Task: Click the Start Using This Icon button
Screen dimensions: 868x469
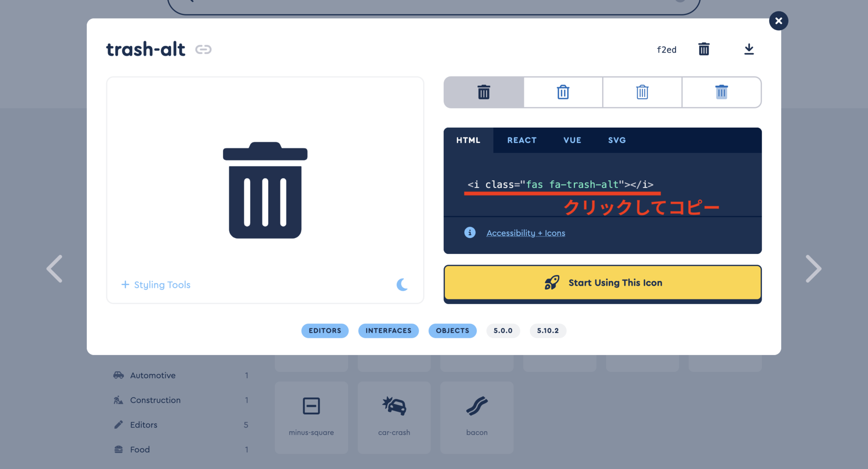Action: point(603,283)
